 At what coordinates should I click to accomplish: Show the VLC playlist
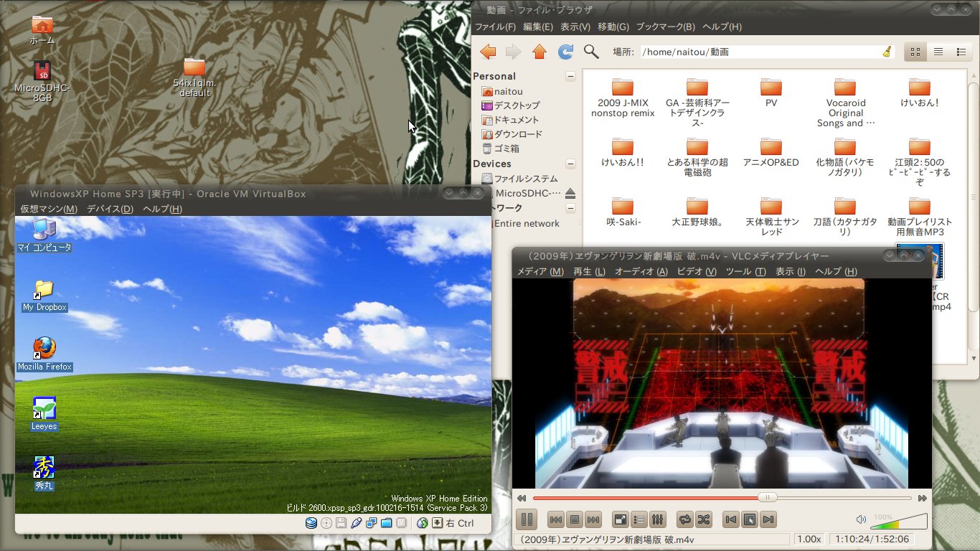tap(639, 519)
